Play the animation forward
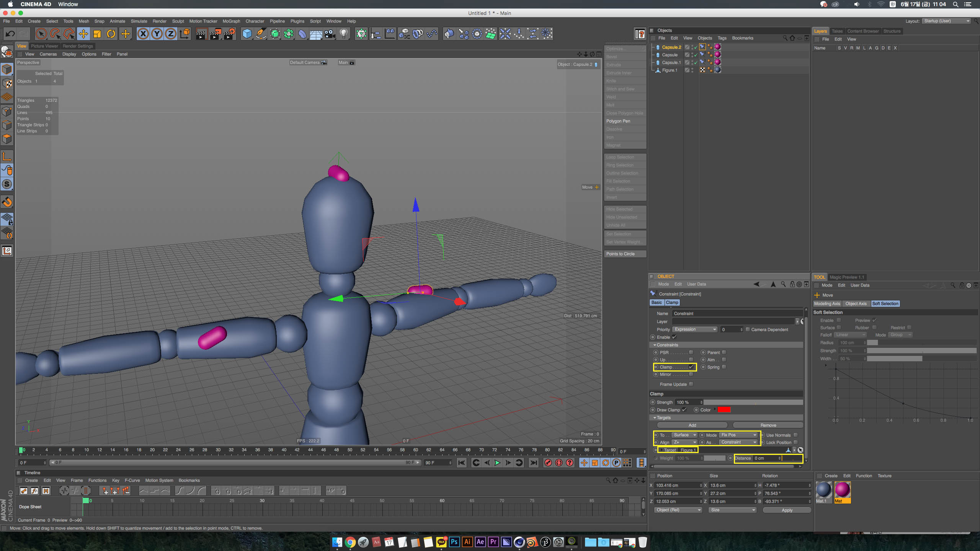 (497, 463)
